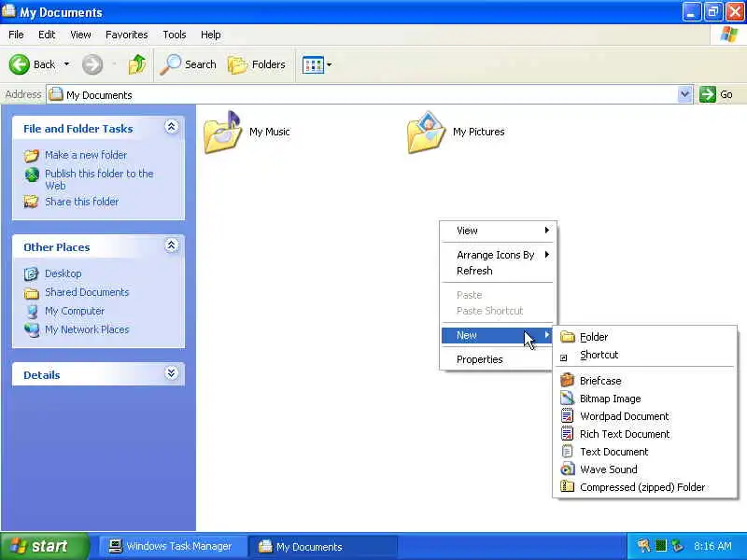
Task: Click the Views toolbar icon
Action: 313,64
